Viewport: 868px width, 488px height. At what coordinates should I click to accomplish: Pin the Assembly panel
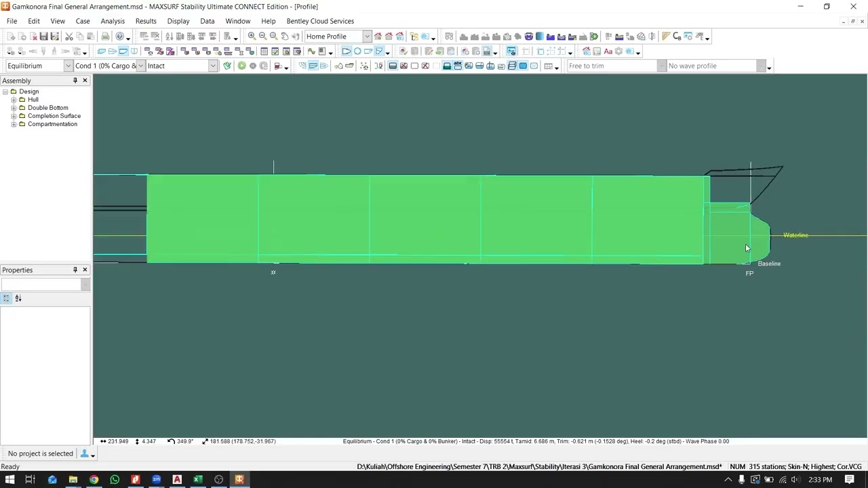click(75, 81)
